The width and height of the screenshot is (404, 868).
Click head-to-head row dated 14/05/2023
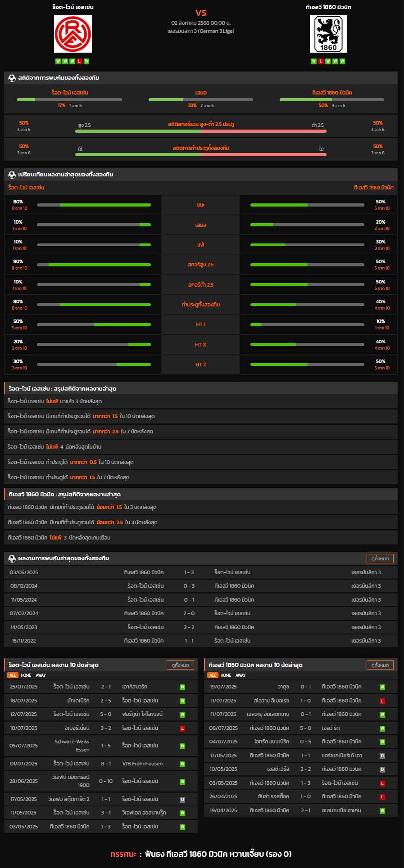(201, 627)
